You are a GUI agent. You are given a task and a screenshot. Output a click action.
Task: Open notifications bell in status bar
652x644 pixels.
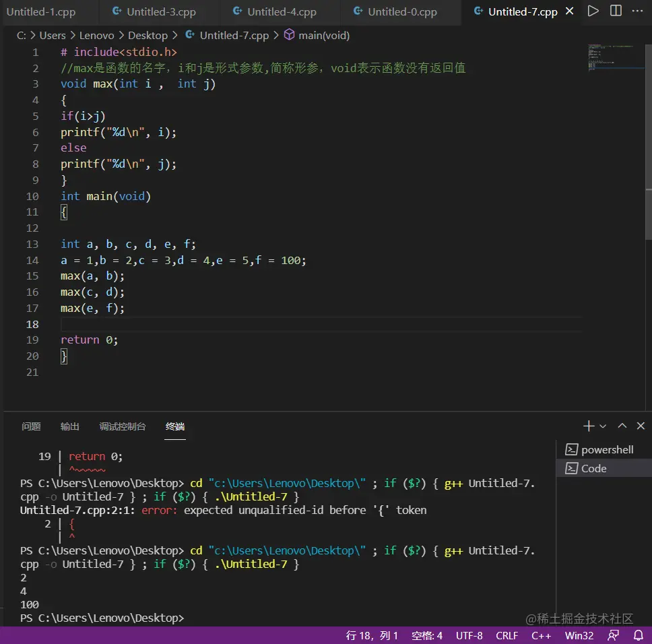point(639,635)
